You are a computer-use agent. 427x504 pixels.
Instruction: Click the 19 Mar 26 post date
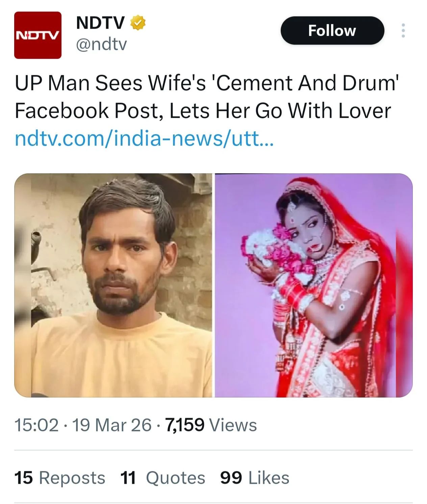pos(111,425)
